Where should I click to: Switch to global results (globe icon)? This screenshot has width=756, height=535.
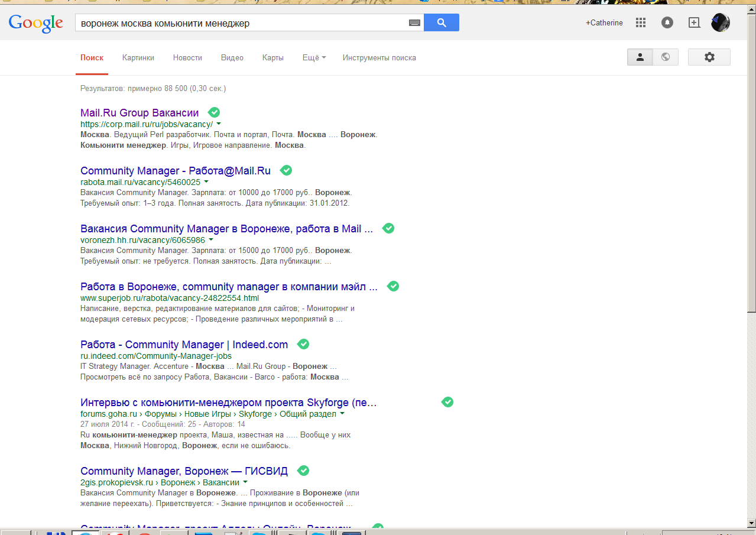[x=666, y=57]
